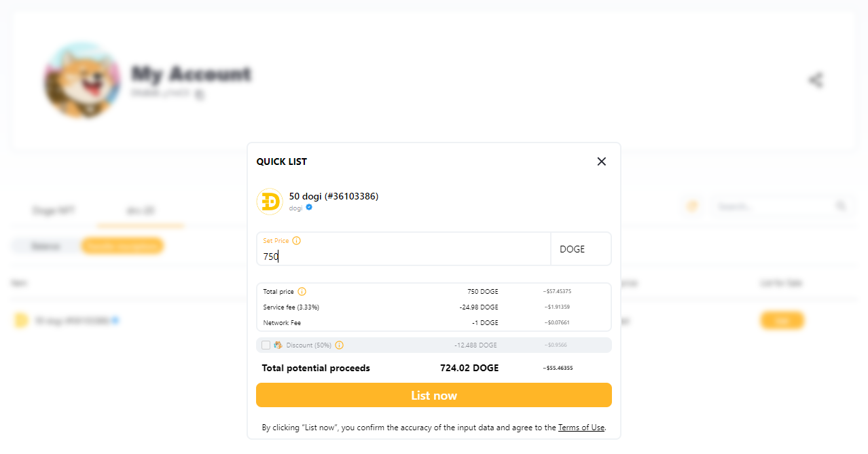Click the dogi token logo icon
The height and width of the screenshot is (454, 868).
coord(270,202)
